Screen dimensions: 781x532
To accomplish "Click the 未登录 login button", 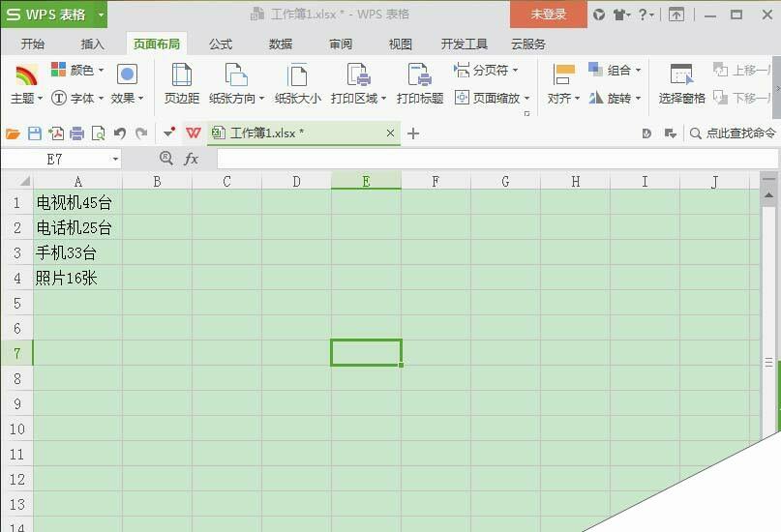I will 549,14.
